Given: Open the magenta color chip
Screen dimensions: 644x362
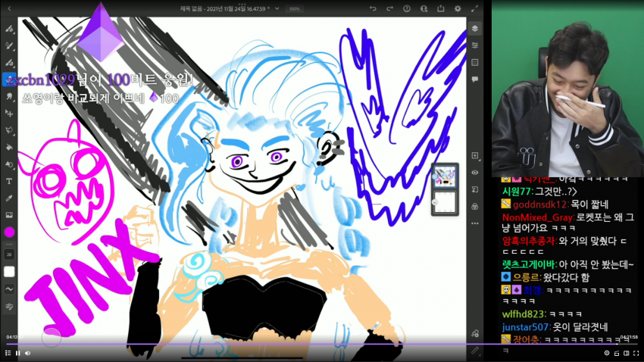Looking at the screenshot, I should coord(9,232).
